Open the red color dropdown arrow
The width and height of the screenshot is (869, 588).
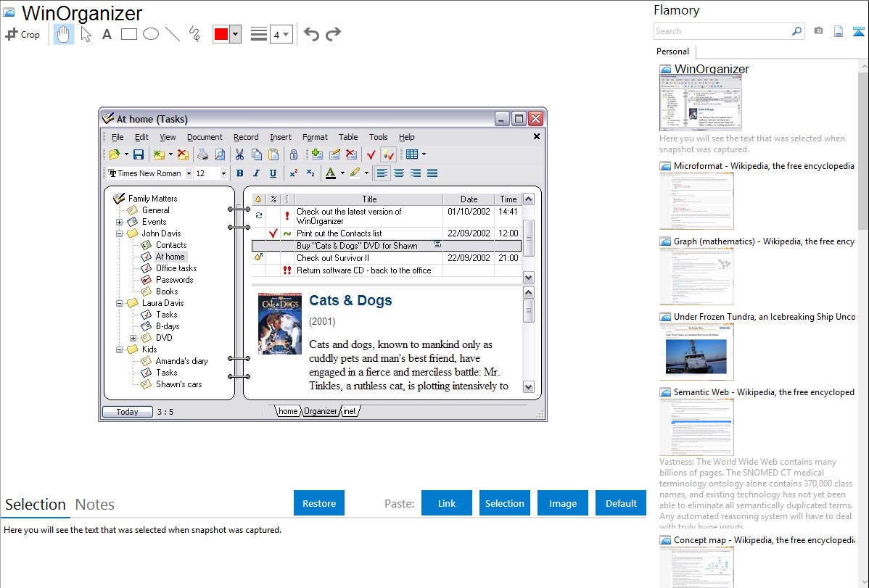tap(235, 34)
